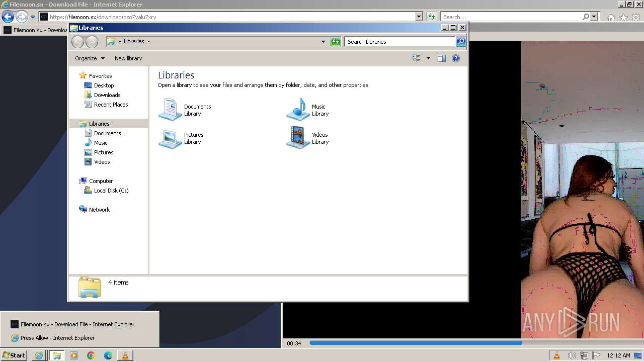Open Action Center flag tray icon
644x362 pixels.
tap(596, 355)
